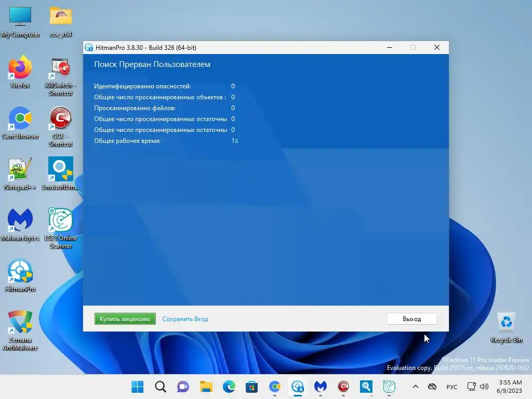Select the Recycle Bin icon

pos(506,327)
